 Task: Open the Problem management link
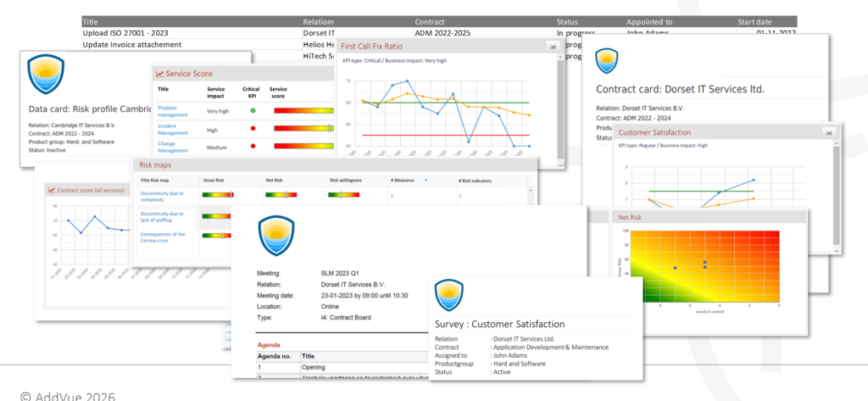167,111
